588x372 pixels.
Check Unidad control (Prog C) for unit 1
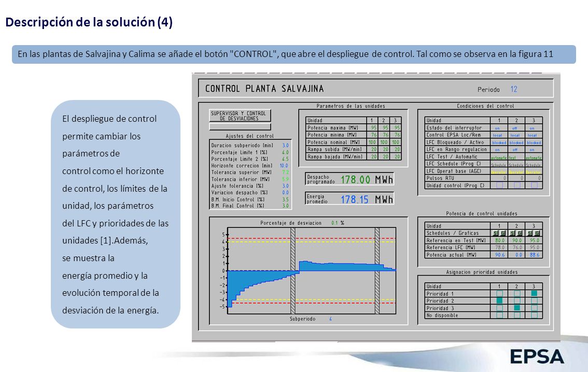coord(499,185)
